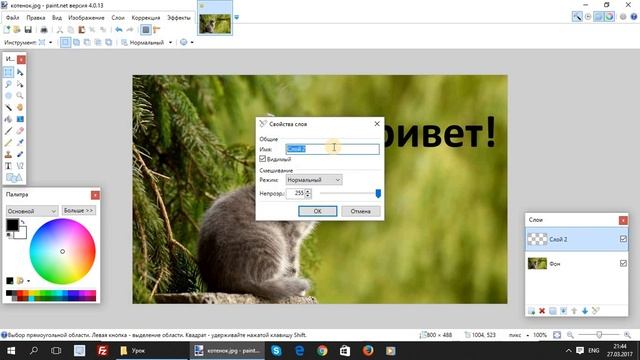This screenshot has height=360, width=640.
Task: Click the Add new layer icon
Action: tap(531, 311)
